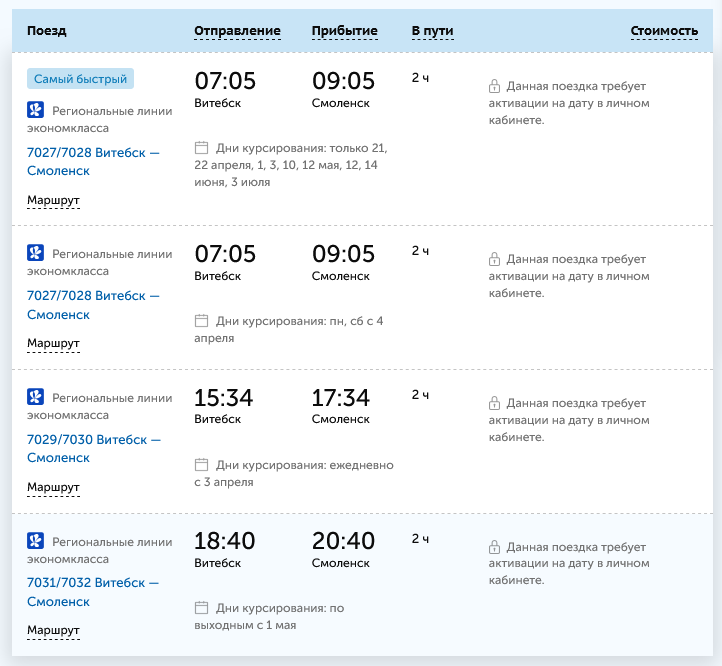Expand 'Маршрут' for the 15:34 train
The image size is (722, 666).
(x=53, y=488)
